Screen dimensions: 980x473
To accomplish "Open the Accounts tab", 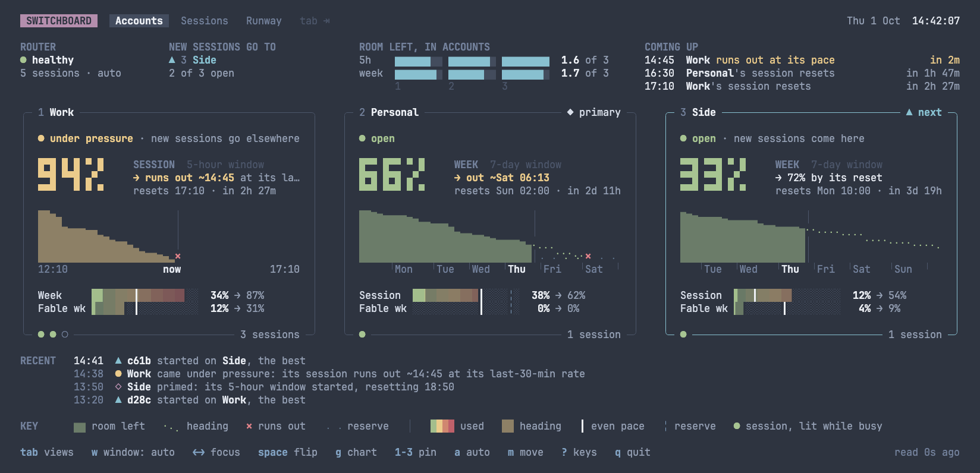I will (139, 21).
